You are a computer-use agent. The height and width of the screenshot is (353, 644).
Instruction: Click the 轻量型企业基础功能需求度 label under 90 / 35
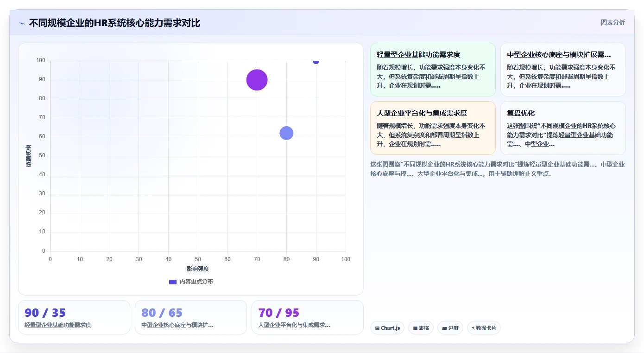point(58,325)
